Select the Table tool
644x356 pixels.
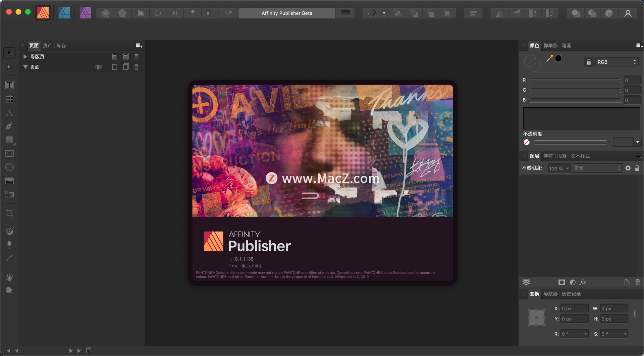tap(9, 99)
